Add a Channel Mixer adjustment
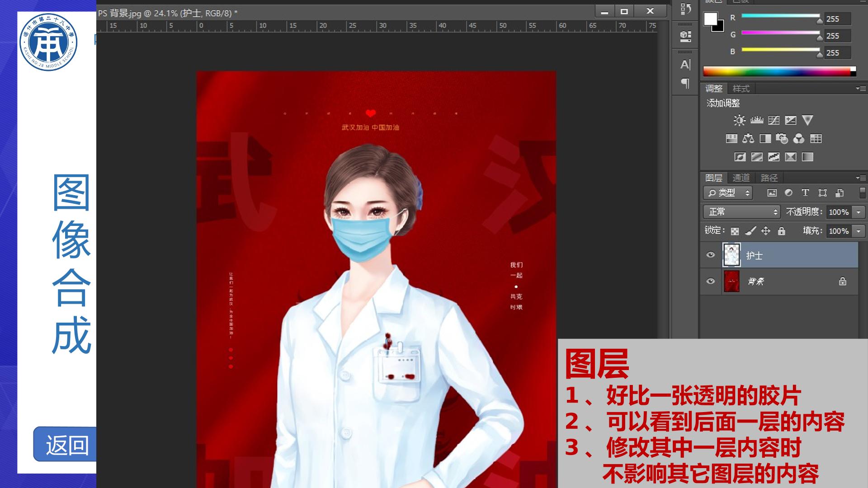The image size is (868, 488). point(799,139)
